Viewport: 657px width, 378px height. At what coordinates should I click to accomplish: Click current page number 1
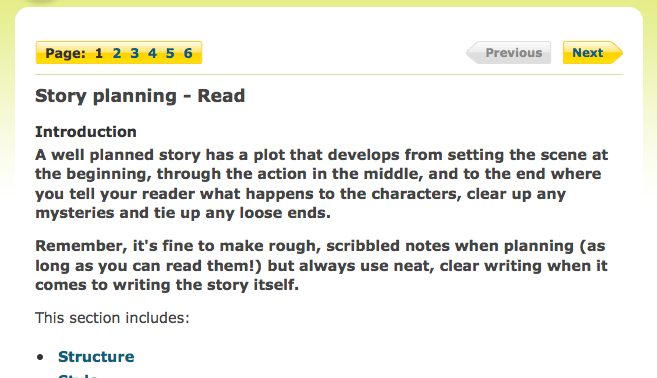pos(99,53)
